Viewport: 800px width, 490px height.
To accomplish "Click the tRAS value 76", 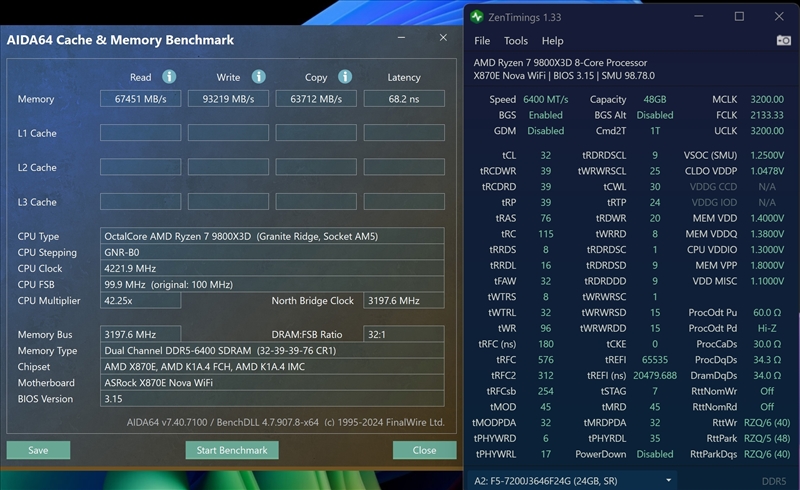I will click(x=545, y=218).
